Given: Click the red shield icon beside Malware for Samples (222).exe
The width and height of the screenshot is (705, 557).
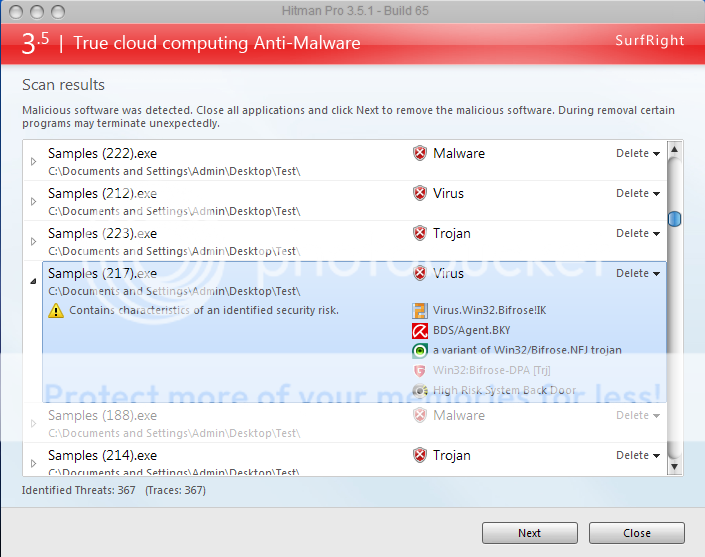Looking at the screenshot, I should (420, 153).
